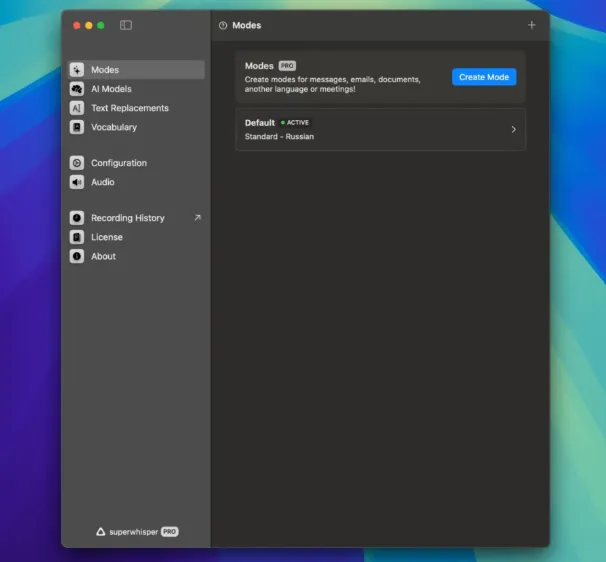Click the PRO badge beside superwhisper
Screen dimensions: 606x562
tap(170, 532)
